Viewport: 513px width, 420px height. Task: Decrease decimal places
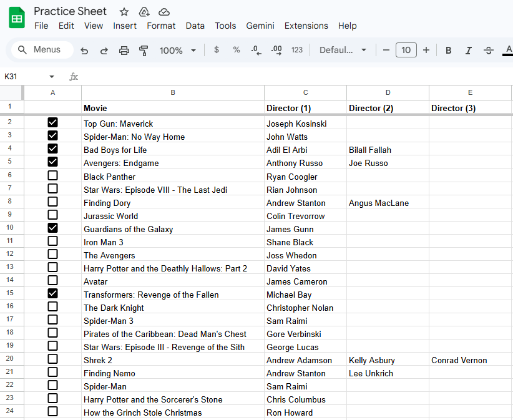point(256,50)
